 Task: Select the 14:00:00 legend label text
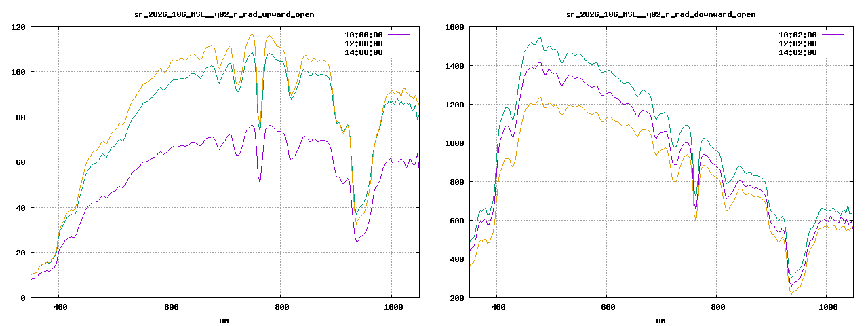pyautogui.click(x=363, y=52)
